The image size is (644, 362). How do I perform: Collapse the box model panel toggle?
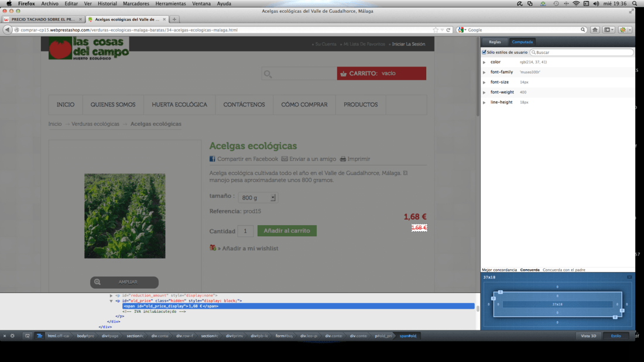629,277
